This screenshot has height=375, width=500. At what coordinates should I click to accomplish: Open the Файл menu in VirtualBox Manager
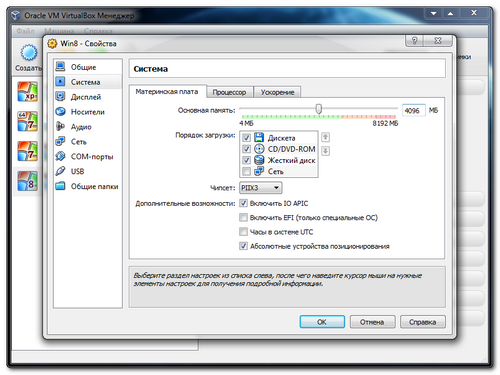click(x=25, y=31)
